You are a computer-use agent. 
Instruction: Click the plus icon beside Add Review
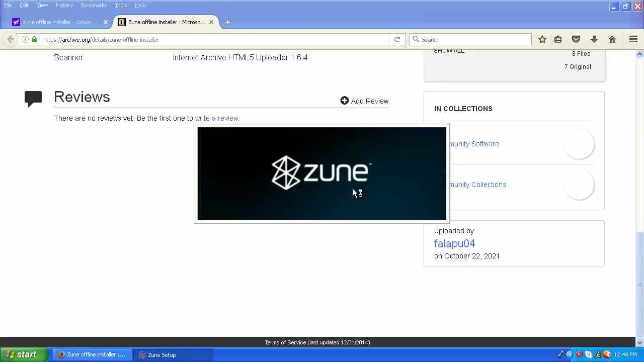(x=345, y=101)
